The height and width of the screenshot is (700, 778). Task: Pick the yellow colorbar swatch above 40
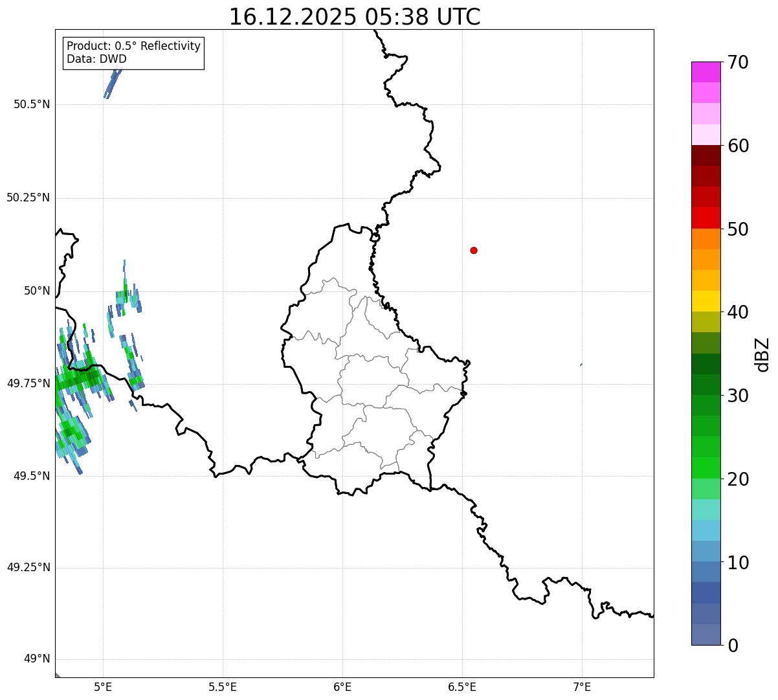click(x=706, y=301)
